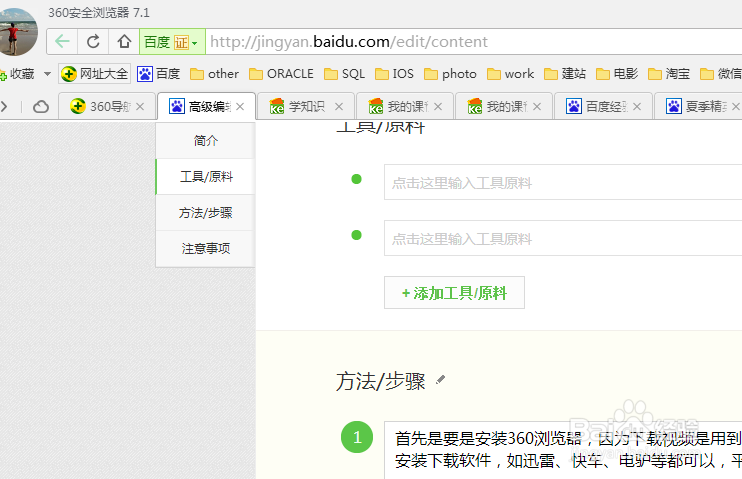Reload the page with refresh icon
The width and height of the screenshot is (742, 479).
(93, 42)
